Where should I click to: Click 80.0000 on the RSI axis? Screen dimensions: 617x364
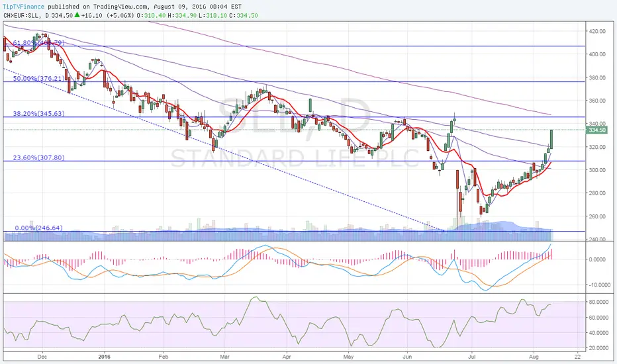pyautogui.click(x=598, y=302)
